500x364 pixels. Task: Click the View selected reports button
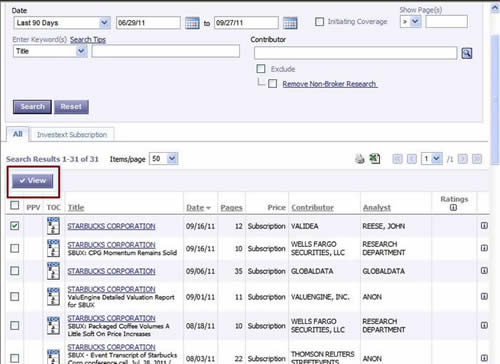click(x=33, y=181)
